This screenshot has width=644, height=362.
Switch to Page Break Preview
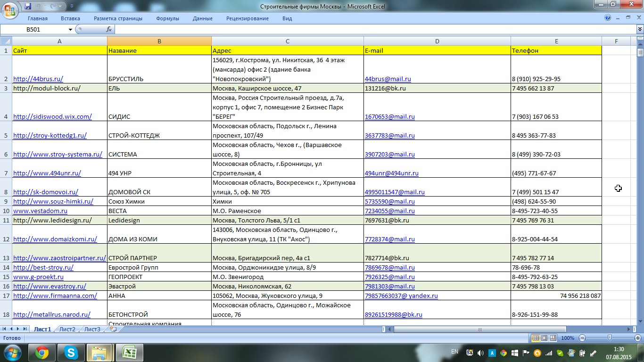click(x=553, y=338)
